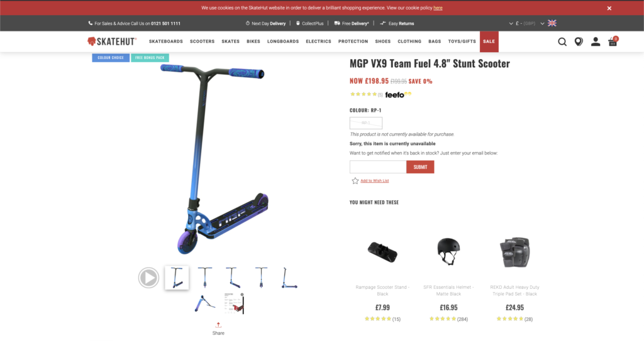Image resolution: width=644 pixels, height=341 pixels.
Task: Focus the email notification input field
Action: coord(378,167)
